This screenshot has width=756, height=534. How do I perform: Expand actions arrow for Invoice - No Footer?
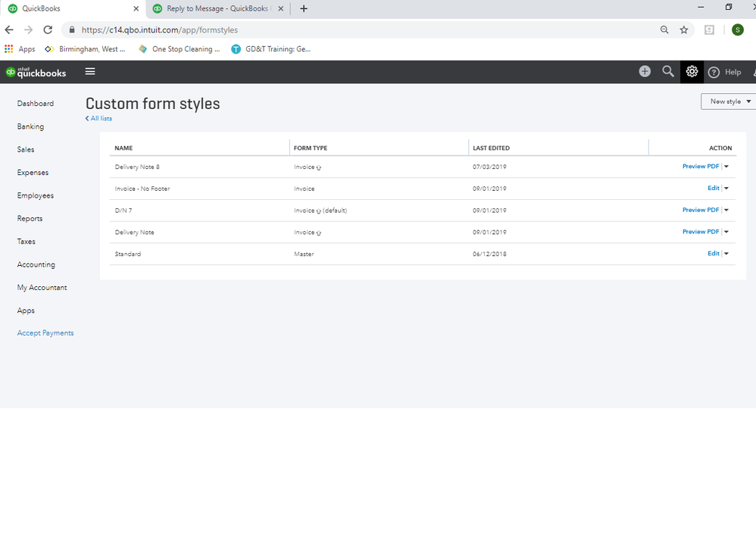[726, 188]
